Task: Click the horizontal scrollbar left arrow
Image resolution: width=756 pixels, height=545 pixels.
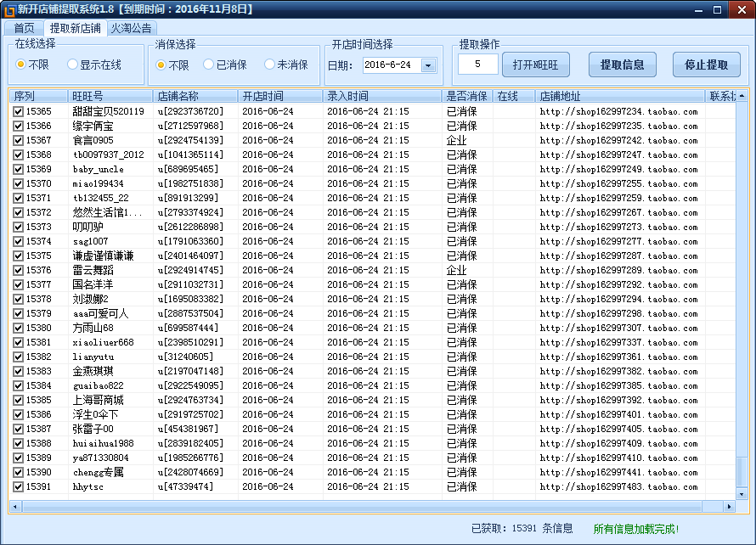Action: pyautogui.click(x=15, y=507)
